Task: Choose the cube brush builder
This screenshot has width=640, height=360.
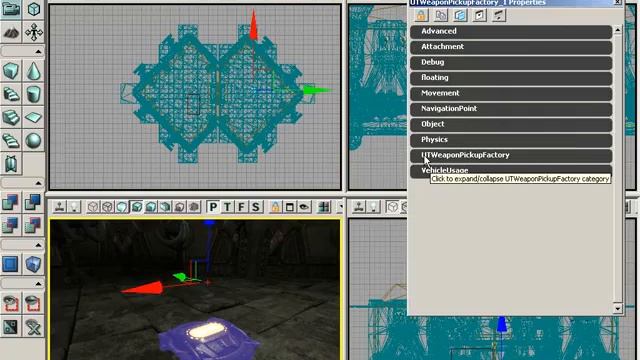Action: point(11,71)
